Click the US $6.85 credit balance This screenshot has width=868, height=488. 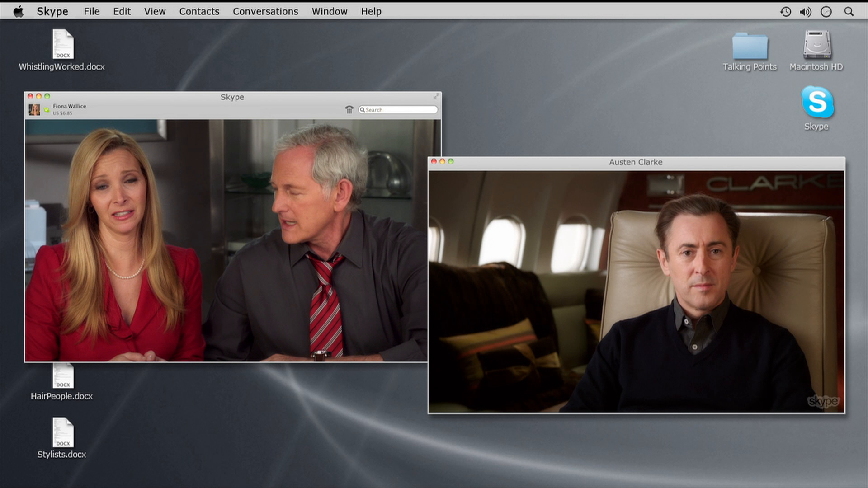click(62, 113)
